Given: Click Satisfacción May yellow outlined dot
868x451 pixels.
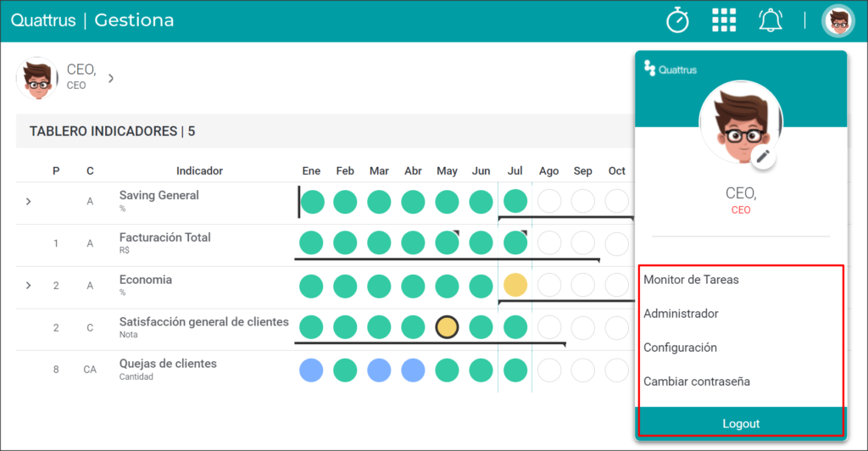Looking at the screenshot, I should click(447, 327).
